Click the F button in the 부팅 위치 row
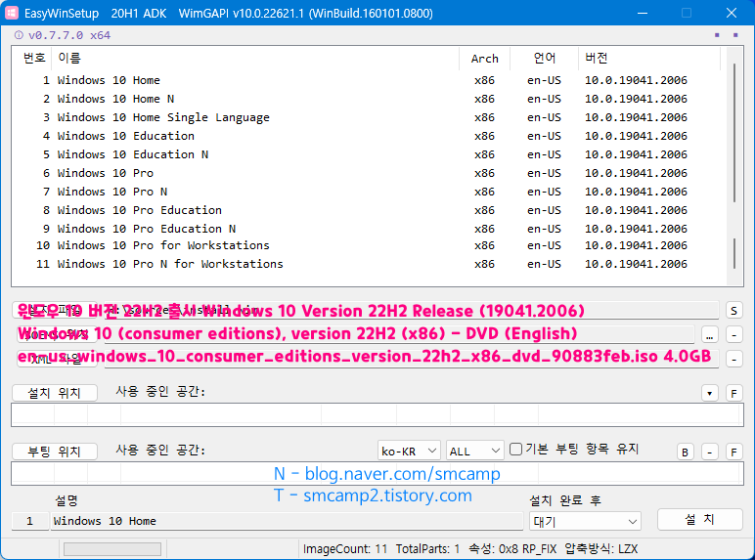The height and width of the screenshot is (560, 755). 733,452
